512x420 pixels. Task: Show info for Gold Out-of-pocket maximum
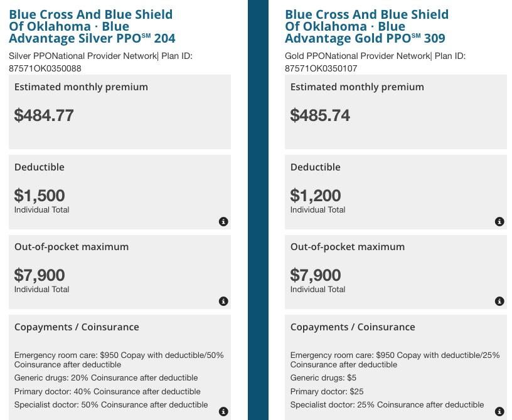click(499, 302)
